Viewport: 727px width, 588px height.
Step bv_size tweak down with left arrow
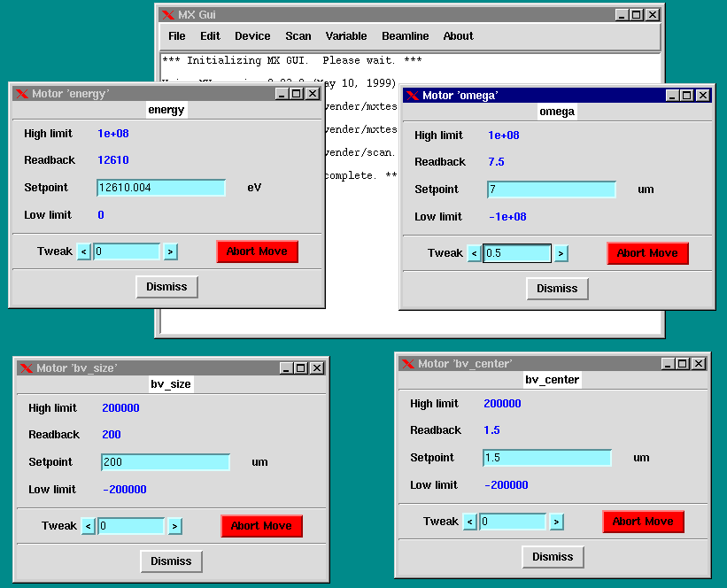89,527
